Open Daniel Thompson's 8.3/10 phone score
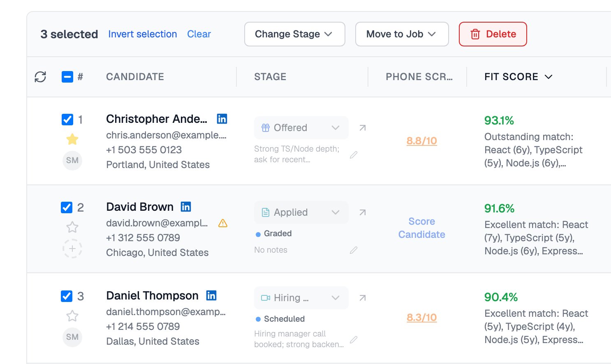611x364 pixels. [422, 318]
